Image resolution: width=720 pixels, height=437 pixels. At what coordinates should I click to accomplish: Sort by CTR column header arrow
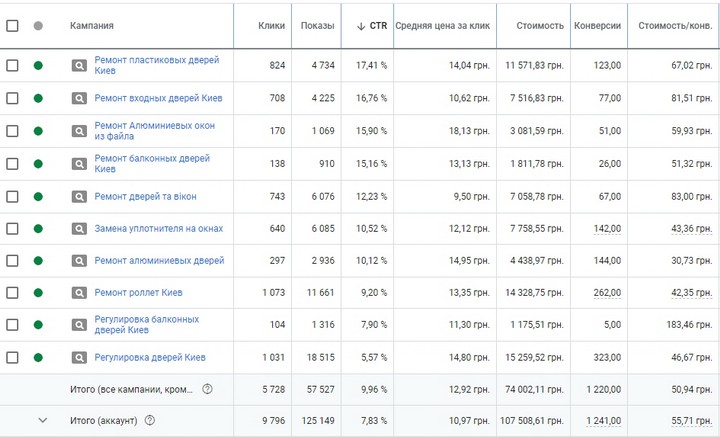[x=360, y=26]
